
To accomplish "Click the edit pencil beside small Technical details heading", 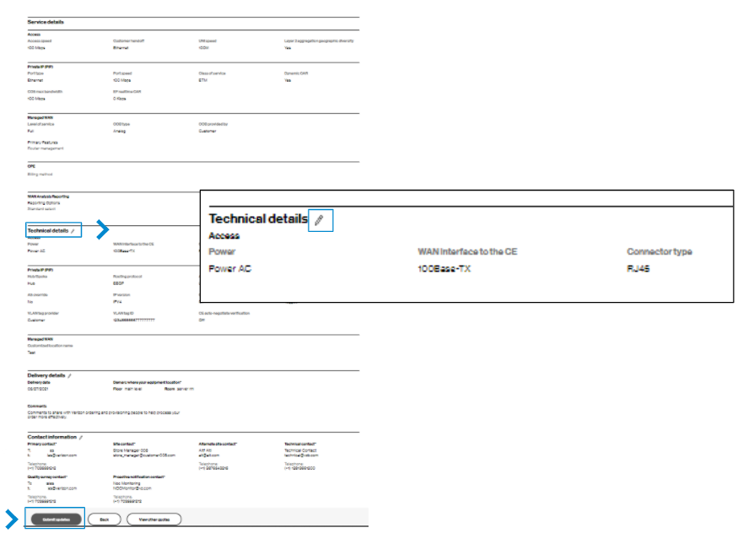I will (73, 230).
